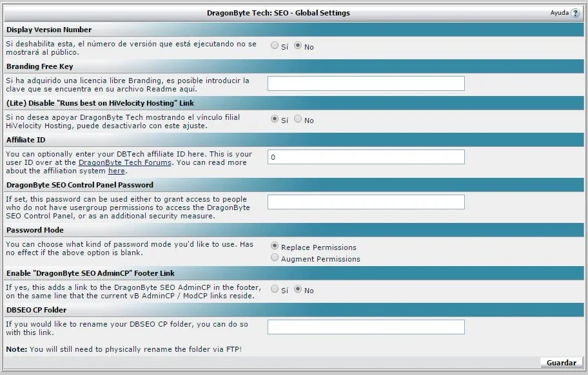This screenshot has height=375, width=588.
Task: Select Augment Permissions password mode
Action: pyautogui.click(x=275, y=257)
